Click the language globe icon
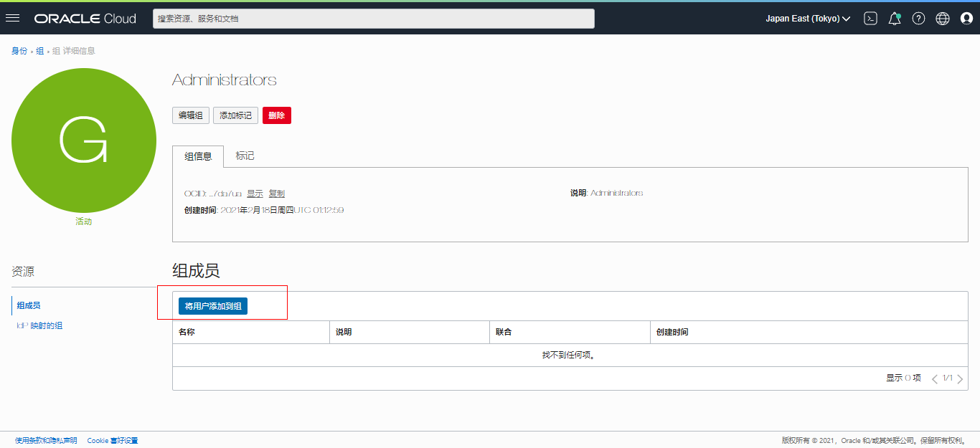 coord(943,19)
